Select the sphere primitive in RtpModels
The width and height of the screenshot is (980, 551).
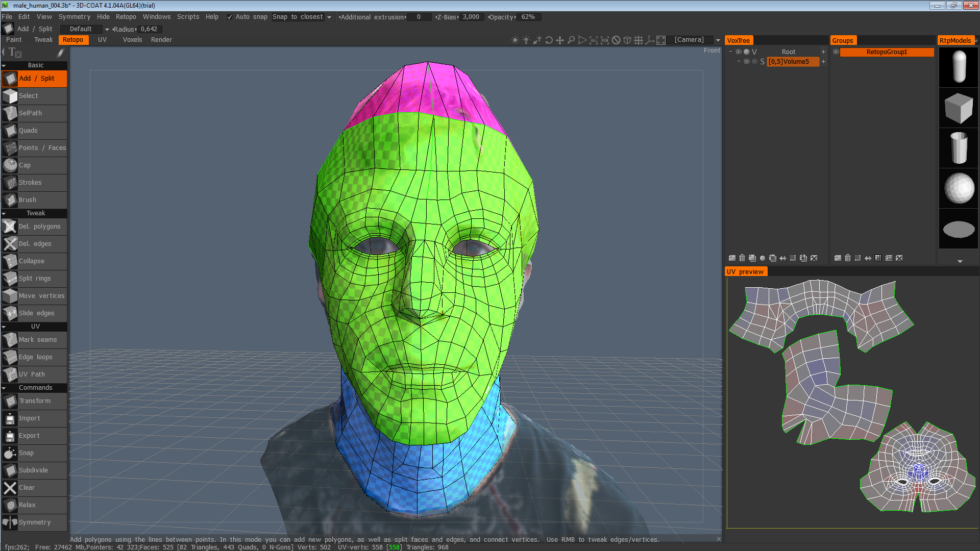coord(958,188)
